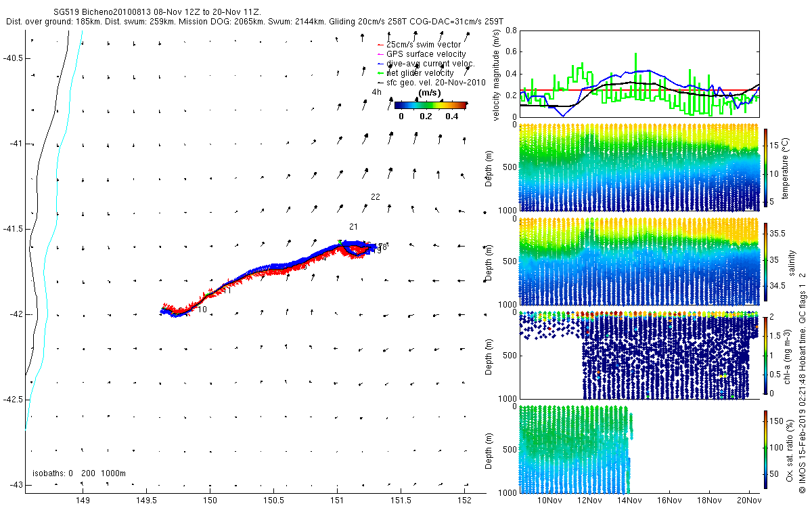Click the Ox. sat. ratio colorbar
Screen dimensions: 812x508
pyautogui.click(x=765, y=449)
